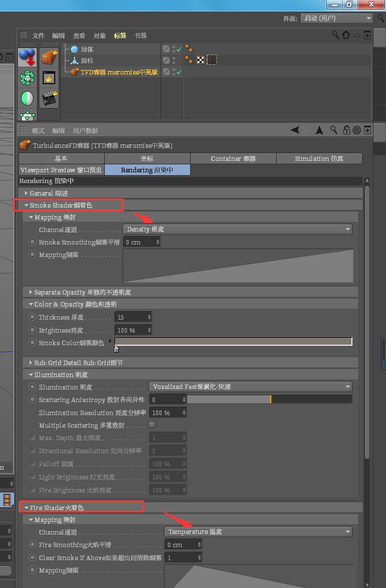The width and height of the screenshot is (386, 588).
Task: Switch to the Container 容器 tab
Action: [233, 159]
